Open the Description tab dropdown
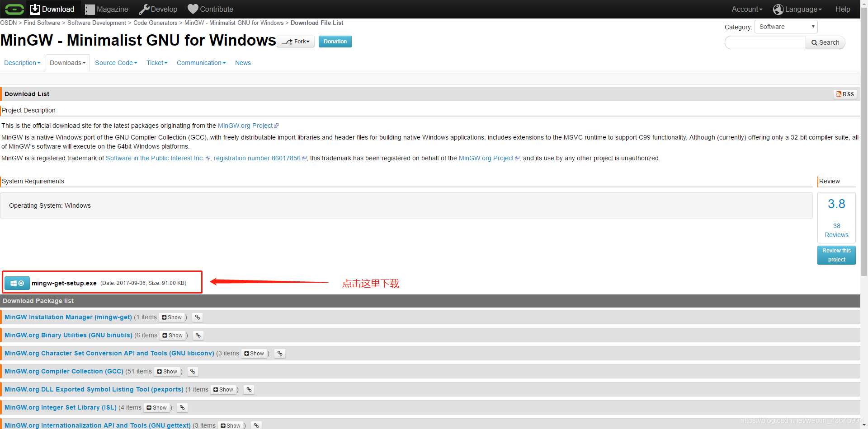The image size is (868, 429). click(22, 63)
